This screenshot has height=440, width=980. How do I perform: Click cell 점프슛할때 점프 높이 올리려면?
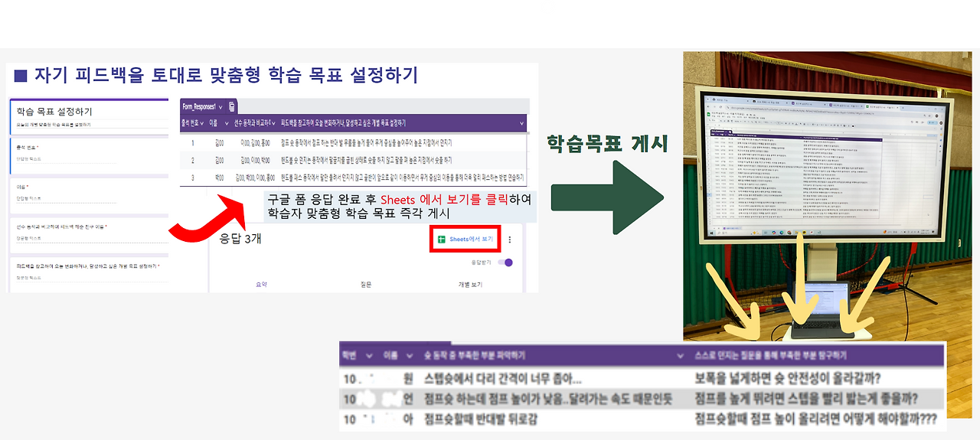point(816,419)
